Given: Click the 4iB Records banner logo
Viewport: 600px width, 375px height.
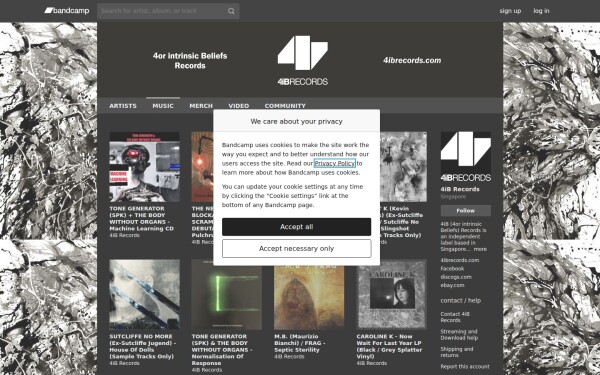Looking at the screenshot, I should click(303, 60).
